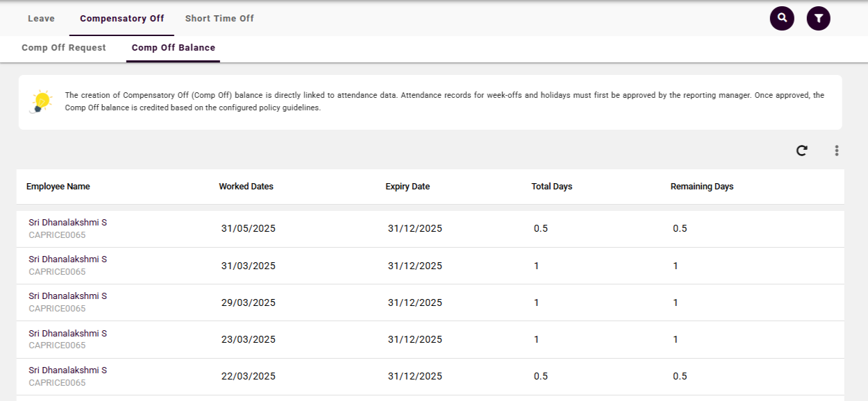868x401 pixels.
Task: Go to Comp Off Request subtab
Action: [64, 48]
